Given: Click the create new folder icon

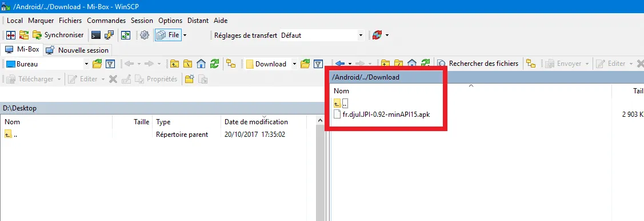Looking at the screenshot, I should pyautogui.click(x=189, y=78).
